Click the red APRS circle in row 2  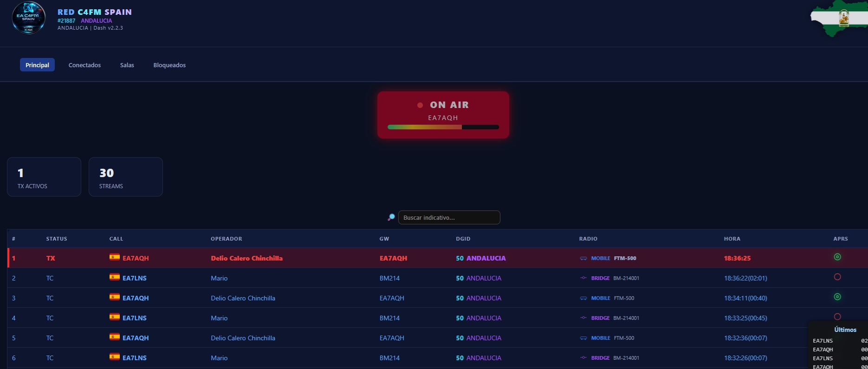point(837,277)
